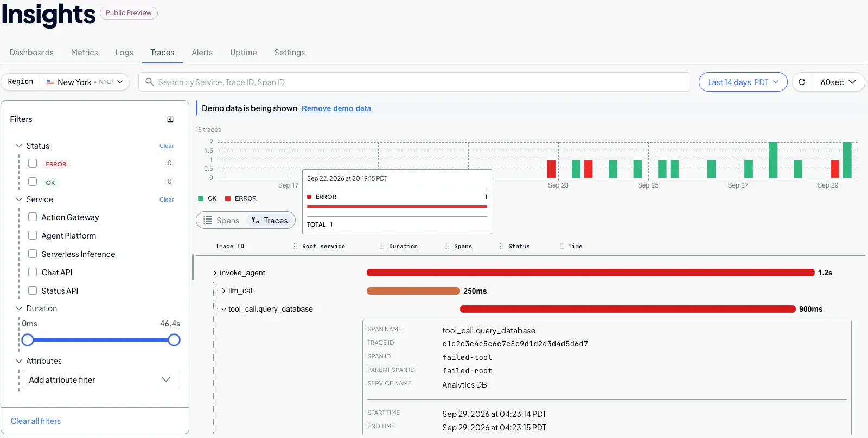Check the Serverless Inference service filter

click(33, 254)
